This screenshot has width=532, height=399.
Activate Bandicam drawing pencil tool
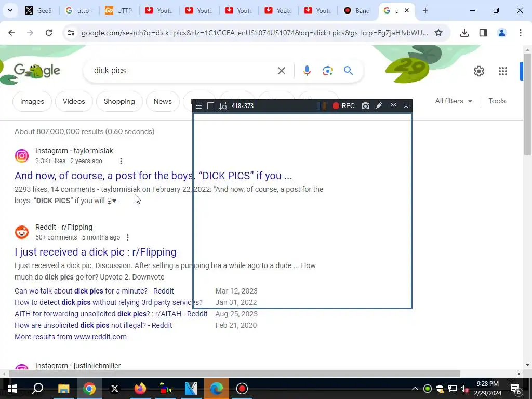click(379, 106)
